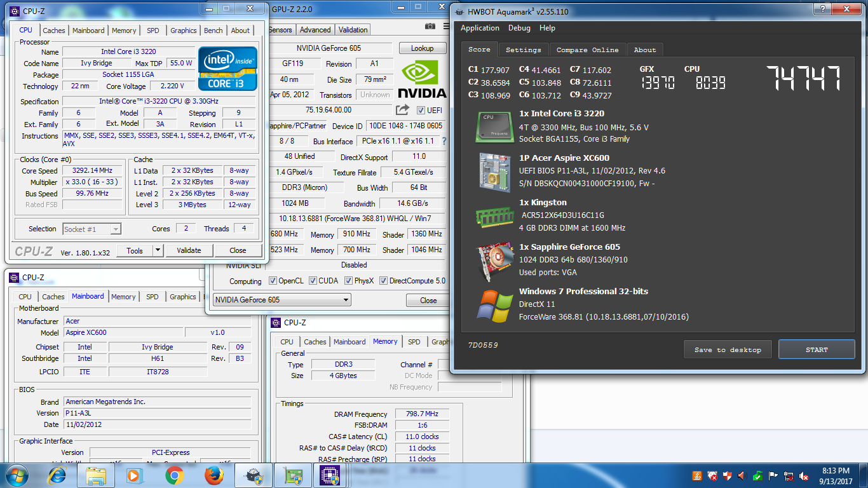
Task: Launch Google Chrome from the taskbar
Action: click(175, 475)
